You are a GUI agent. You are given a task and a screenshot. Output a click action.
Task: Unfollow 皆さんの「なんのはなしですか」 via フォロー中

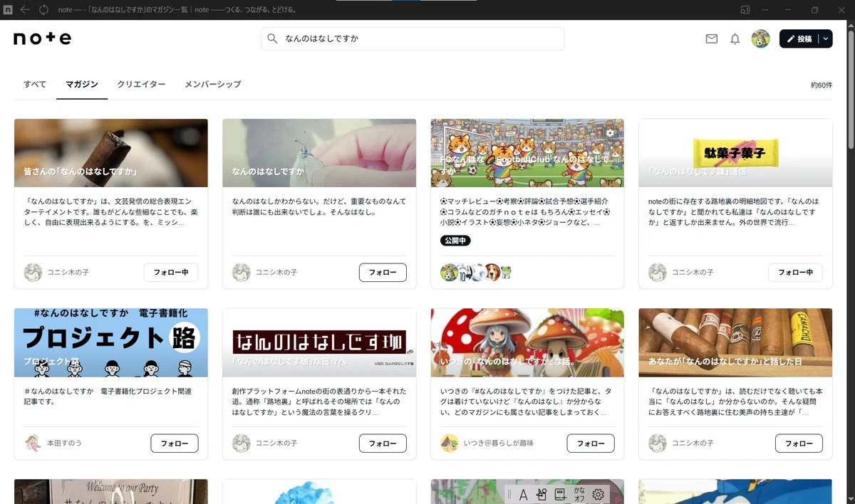[171, 272]
